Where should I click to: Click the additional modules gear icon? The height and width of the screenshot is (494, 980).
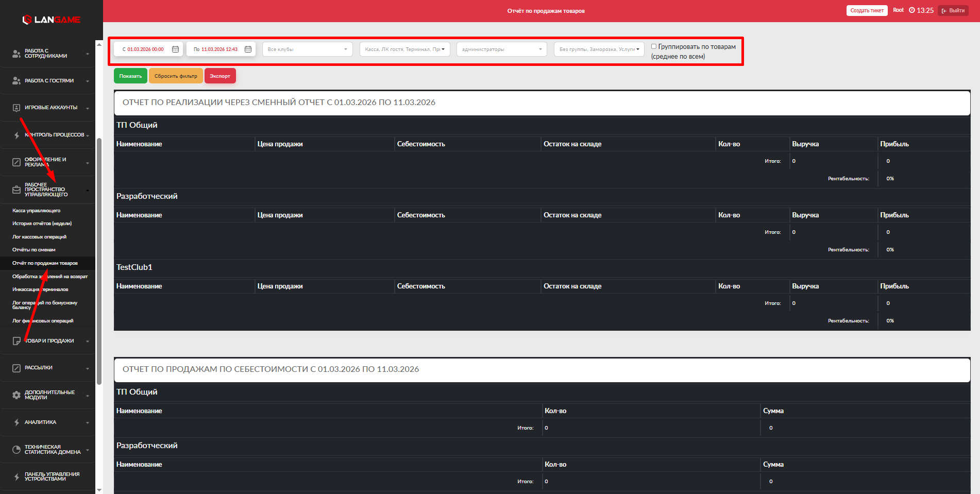pos(16,395)
